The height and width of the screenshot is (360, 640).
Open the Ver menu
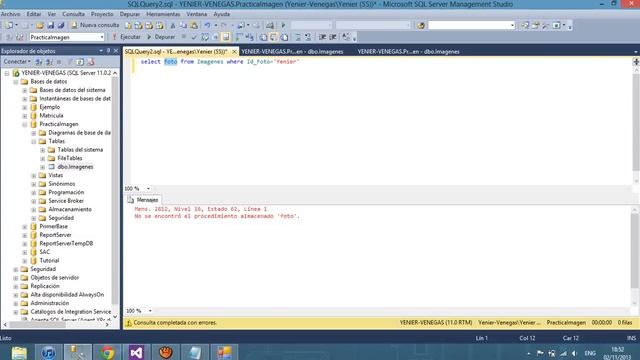coord(52,14)
